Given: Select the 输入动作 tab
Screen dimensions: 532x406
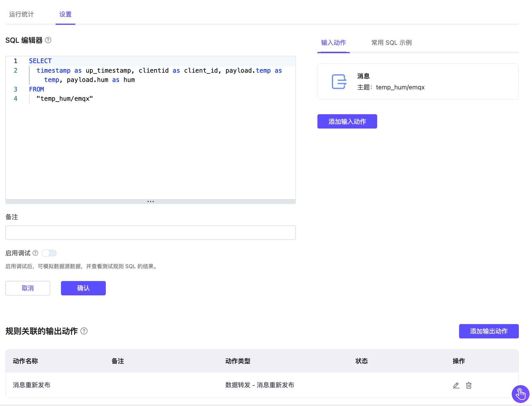Looking at the screenshot, I should pos(333,43).
